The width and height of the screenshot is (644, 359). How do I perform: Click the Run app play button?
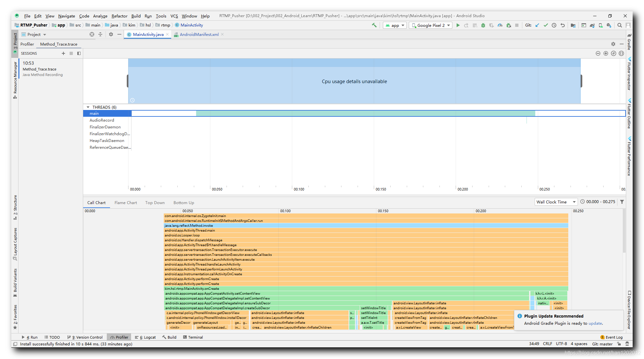[458, 25]
